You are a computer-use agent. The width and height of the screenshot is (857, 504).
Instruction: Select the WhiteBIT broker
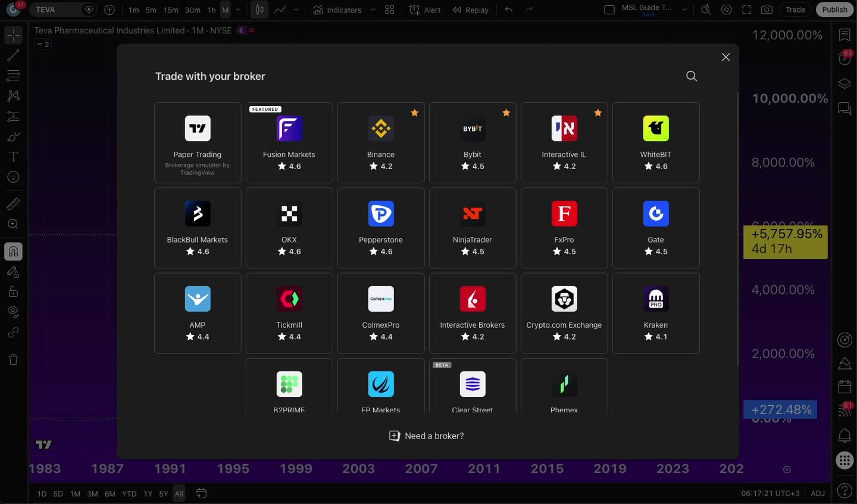point(656,143)
